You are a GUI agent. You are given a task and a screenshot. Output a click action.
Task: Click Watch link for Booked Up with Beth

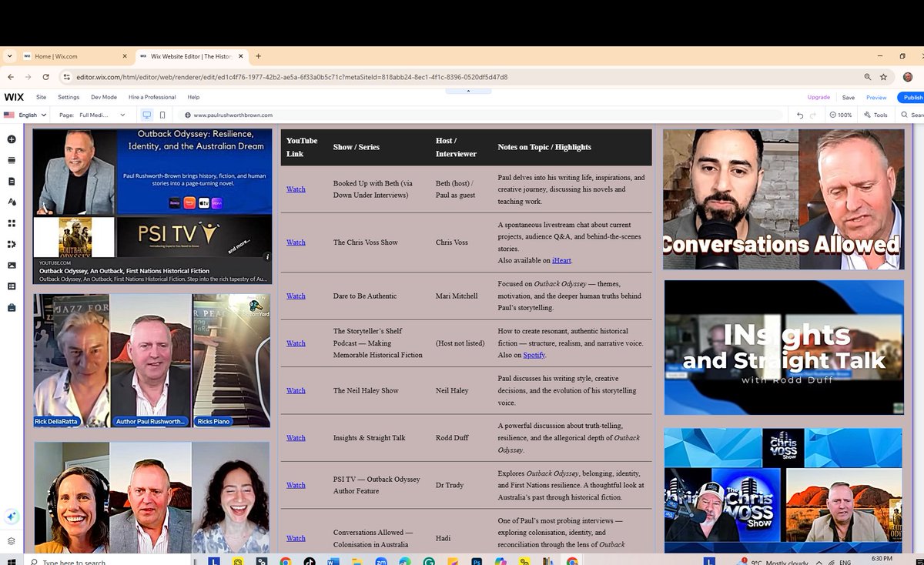[296, 189]
